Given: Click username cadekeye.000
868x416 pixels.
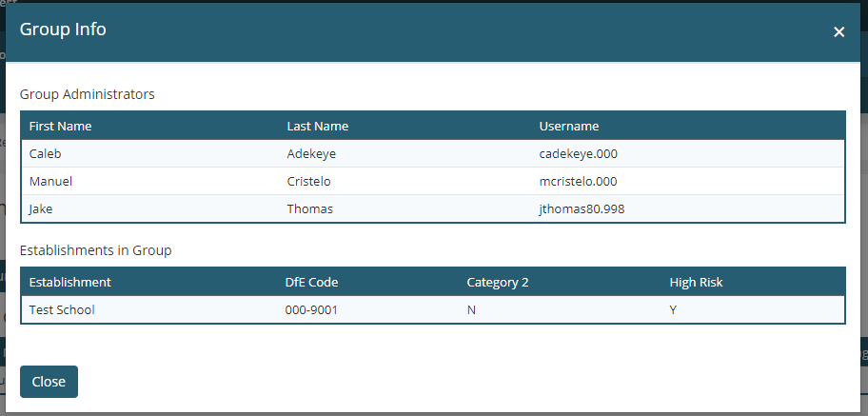Looking at the screenshot, I should 579,153.
